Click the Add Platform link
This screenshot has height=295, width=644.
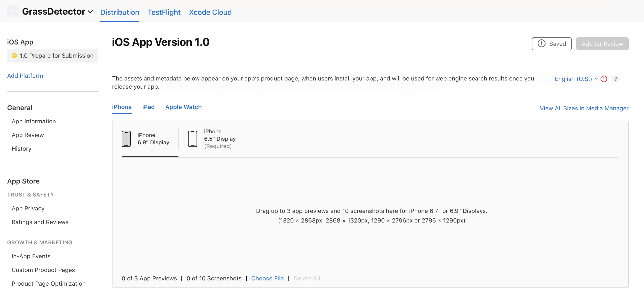coord(25,76)
